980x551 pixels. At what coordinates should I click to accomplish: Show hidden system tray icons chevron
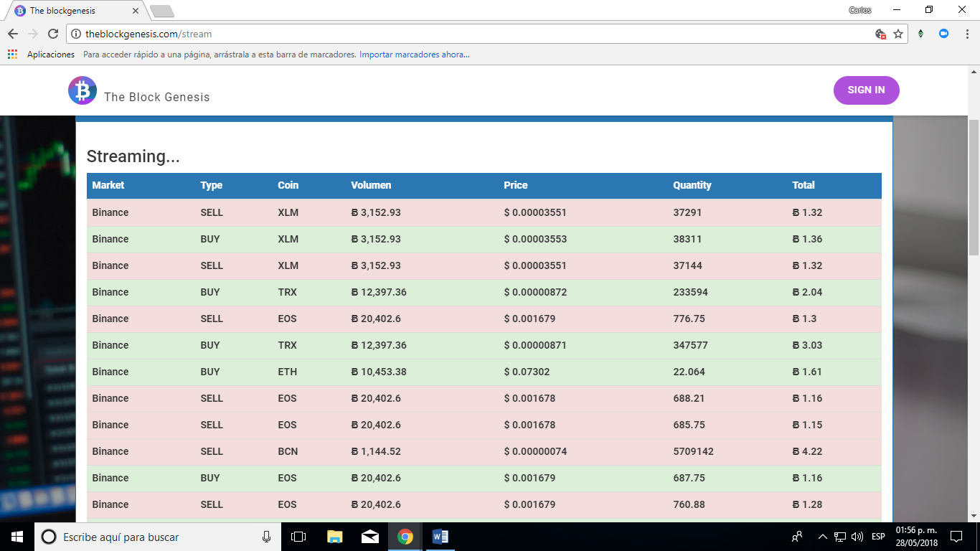pyautogui.click(x=823, y=537)
